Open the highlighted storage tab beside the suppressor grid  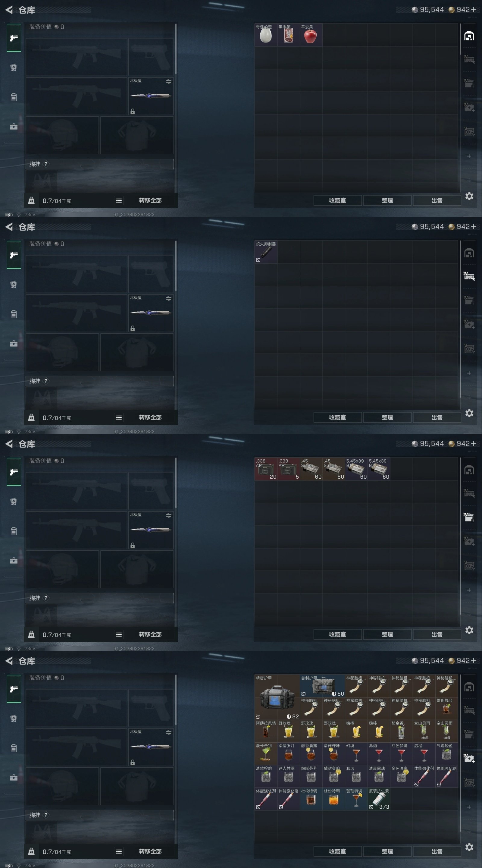[469, 276]
